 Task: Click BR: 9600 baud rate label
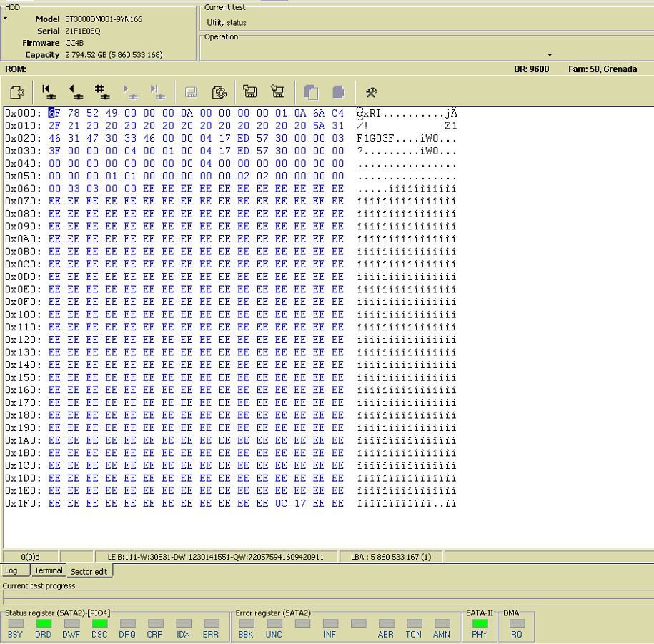click(531, 69)
